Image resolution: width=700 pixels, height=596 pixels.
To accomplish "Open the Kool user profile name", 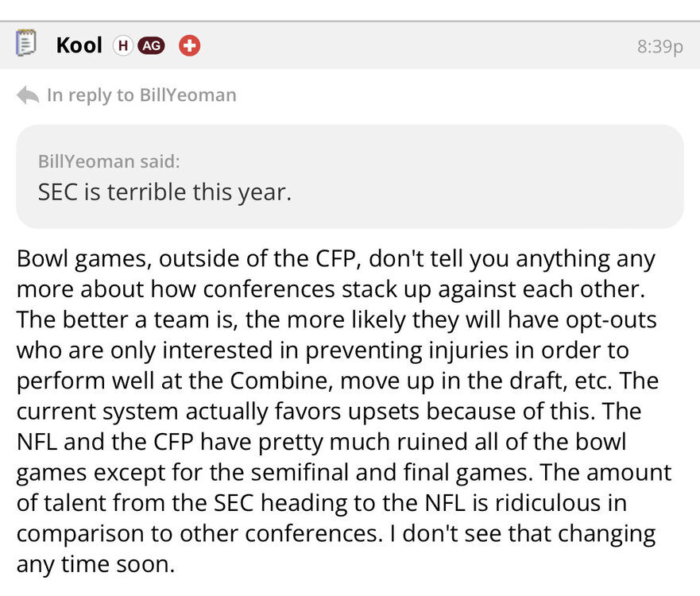I will pos(79,45).
